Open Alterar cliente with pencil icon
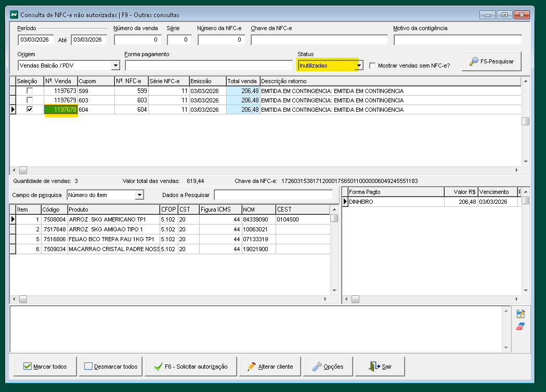 [x=270, y=367]
